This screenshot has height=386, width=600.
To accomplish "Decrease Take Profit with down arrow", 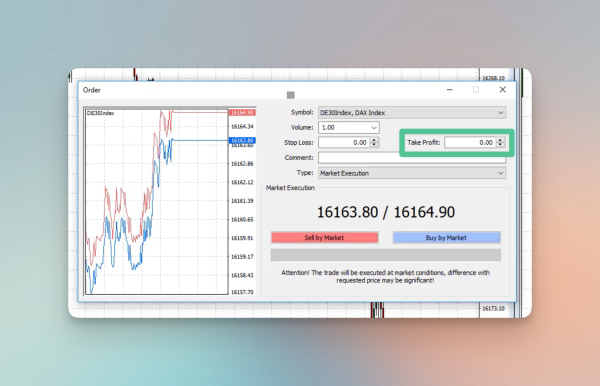I will click(x=501, y=145).
